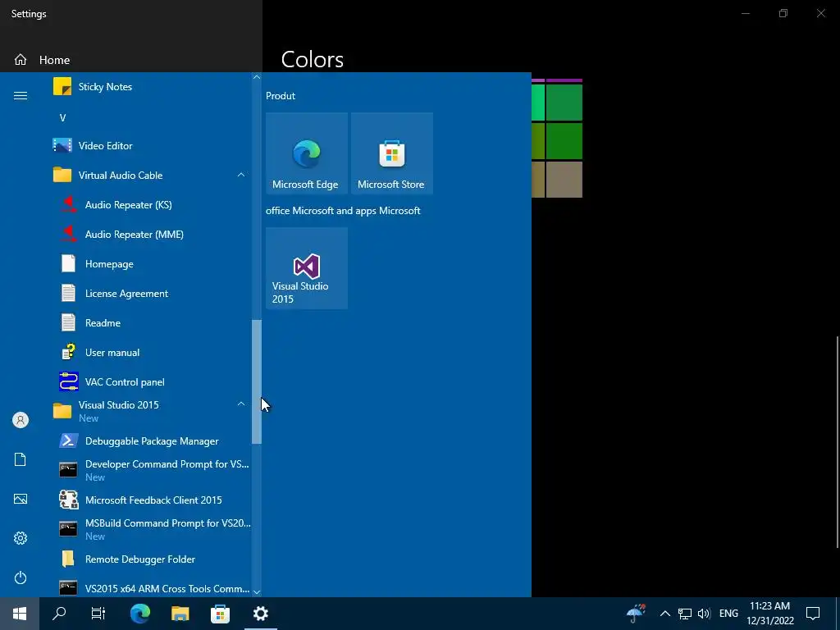The image size is (840, 630).
Task: Open Documents from Start sidebar
Action: (21, 459)
